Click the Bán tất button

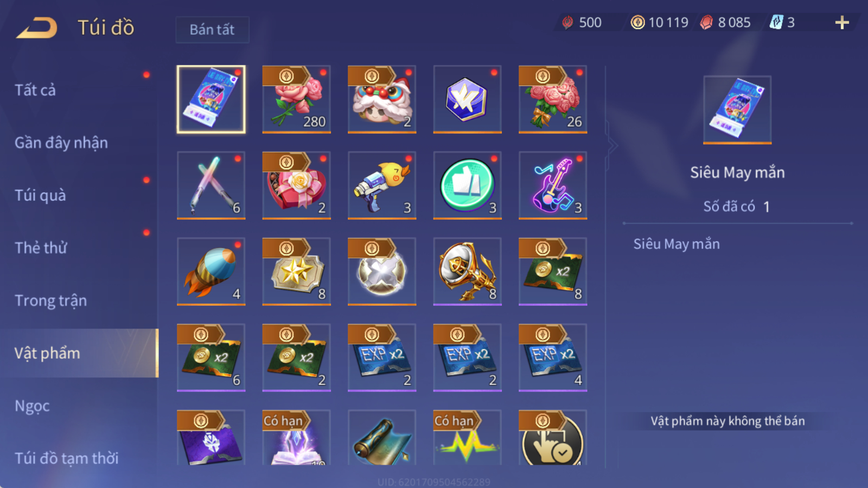pyautogui.click(x=212, y=29)
